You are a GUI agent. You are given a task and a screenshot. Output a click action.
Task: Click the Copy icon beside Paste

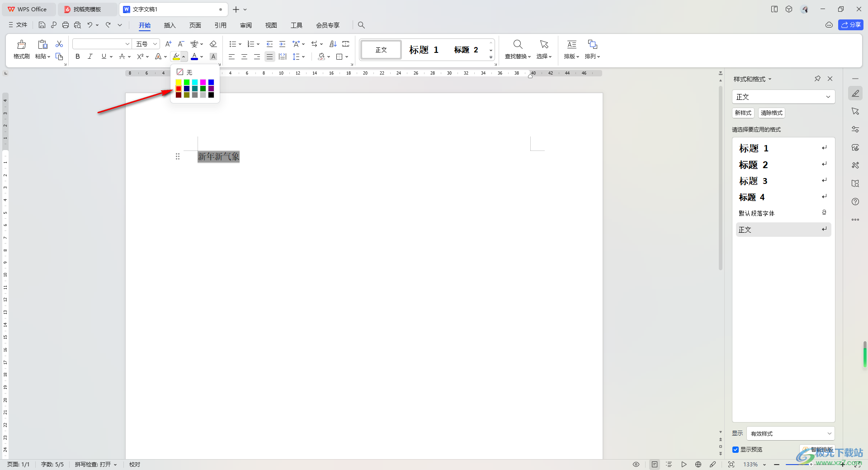click(x=59, y=56)
